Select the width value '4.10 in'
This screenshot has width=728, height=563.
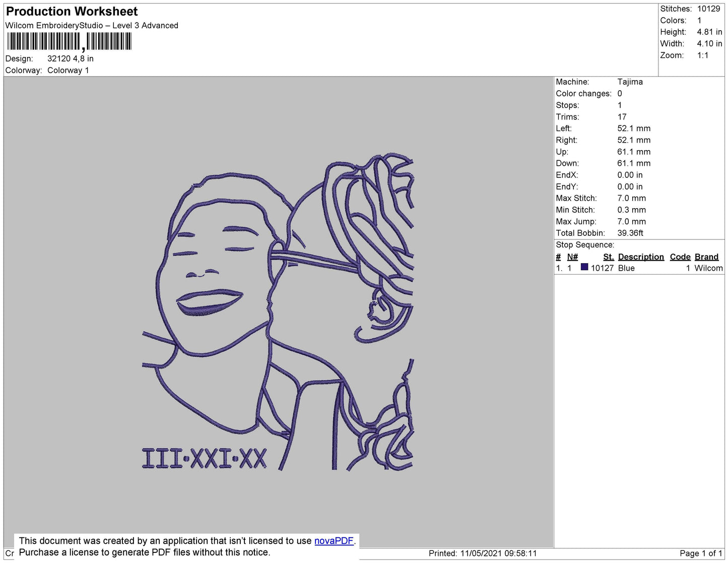709,44
